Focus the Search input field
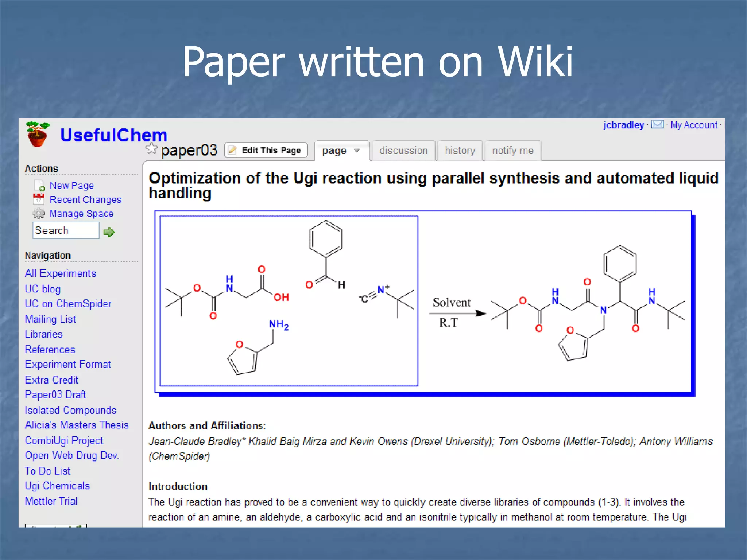Image resolution: width=747 pixels, height=560 pixels. (x=66, y=230)
